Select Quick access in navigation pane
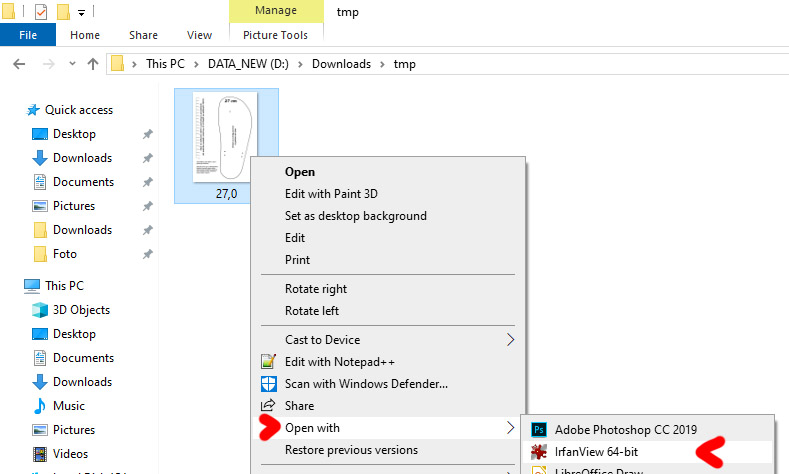Image resolution: width=789 pixels, height=474 pixels. tap(79, 110)
